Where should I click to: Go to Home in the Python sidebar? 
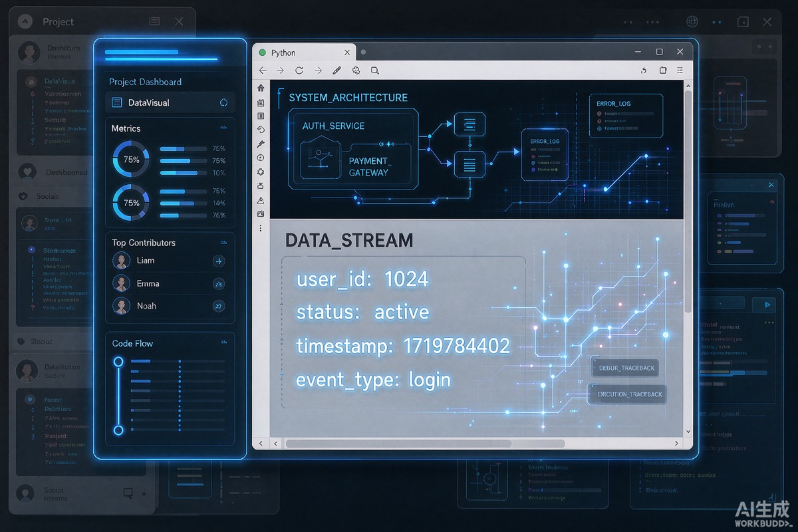click(261, 88)
